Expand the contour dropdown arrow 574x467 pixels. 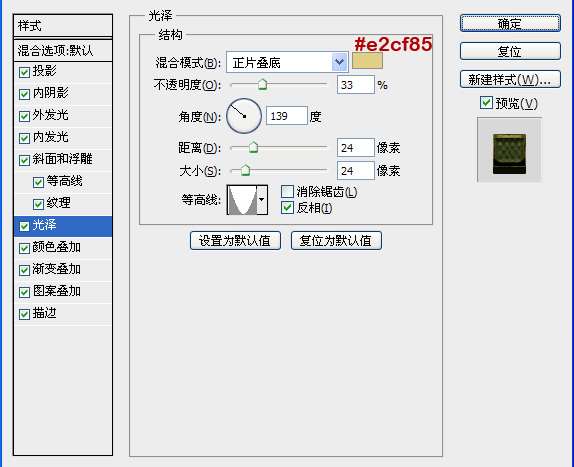[262, 200]
